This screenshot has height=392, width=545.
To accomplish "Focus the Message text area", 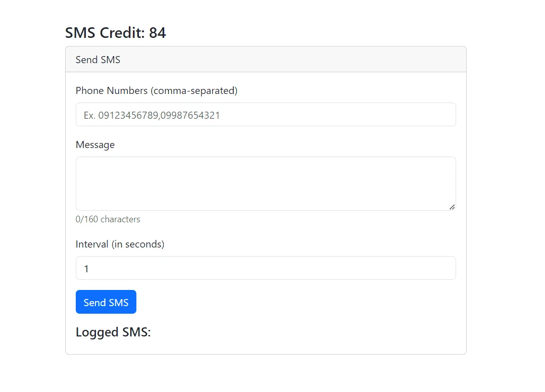I will click(266, 183).
